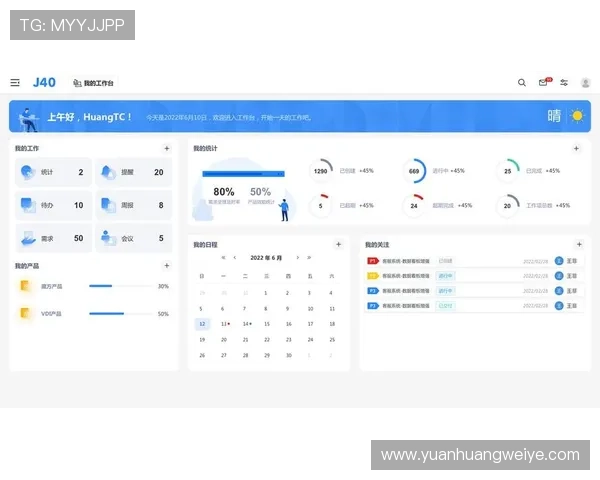Screen dimensions: 600x480
Task: Expand 我的产品 using its plus icon
Action: pos(167,266)
